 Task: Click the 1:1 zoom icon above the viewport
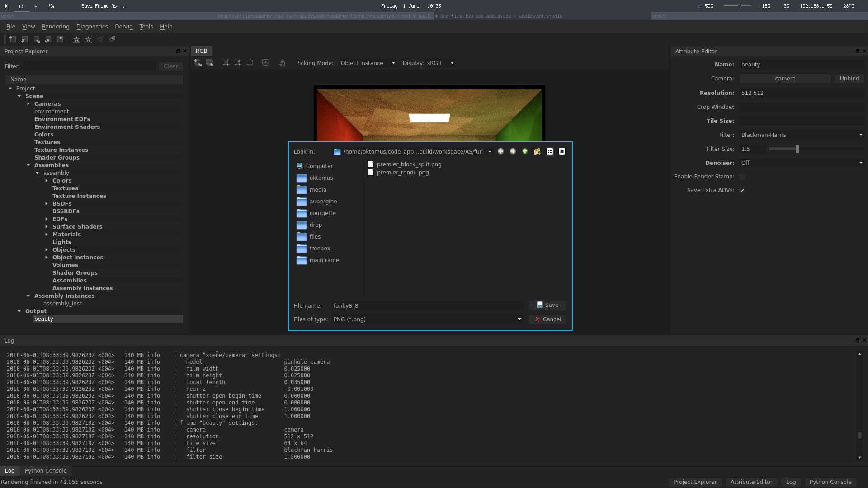click(265, 63)
